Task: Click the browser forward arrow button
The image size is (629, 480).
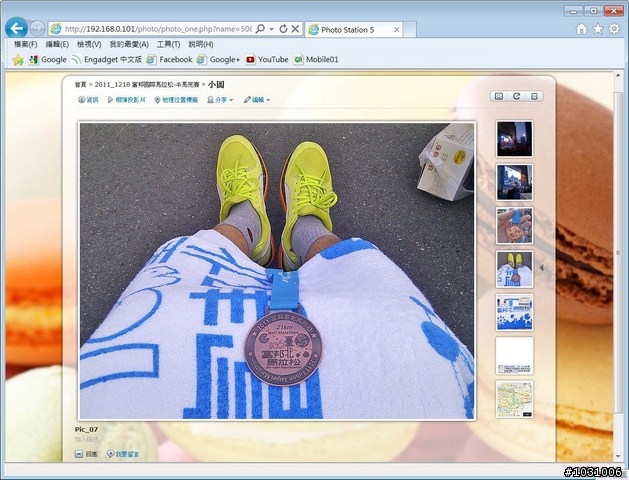Action: 37,28
